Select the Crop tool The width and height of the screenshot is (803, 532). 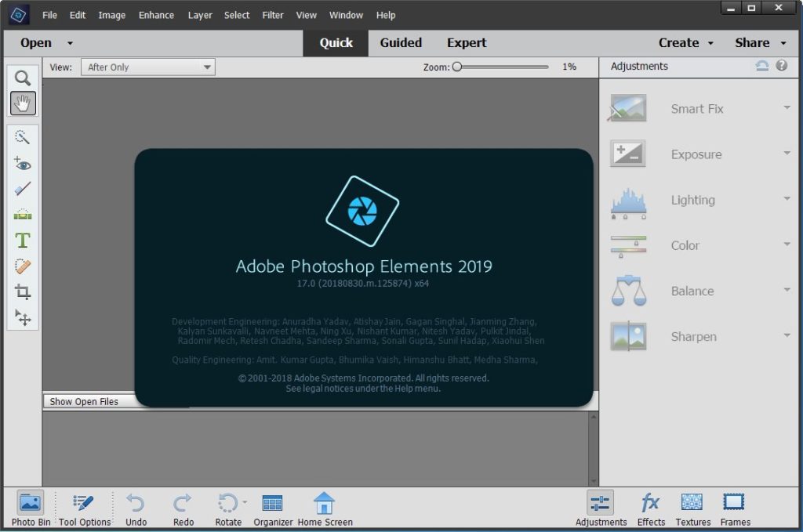[22, 291]
